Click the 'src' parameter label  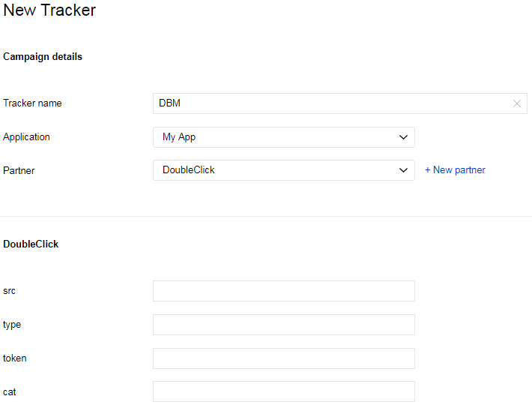pos(9,291)
